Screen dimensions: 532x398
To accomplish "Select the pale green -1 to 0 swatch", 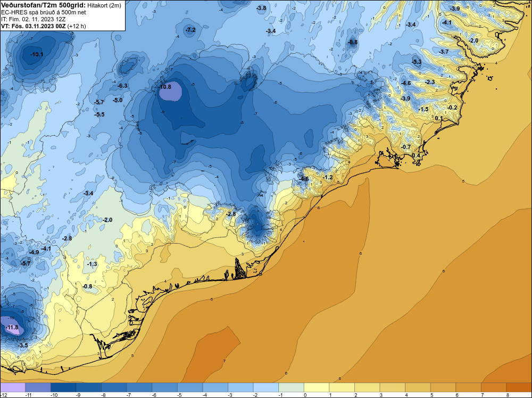I will click(292, 387).
